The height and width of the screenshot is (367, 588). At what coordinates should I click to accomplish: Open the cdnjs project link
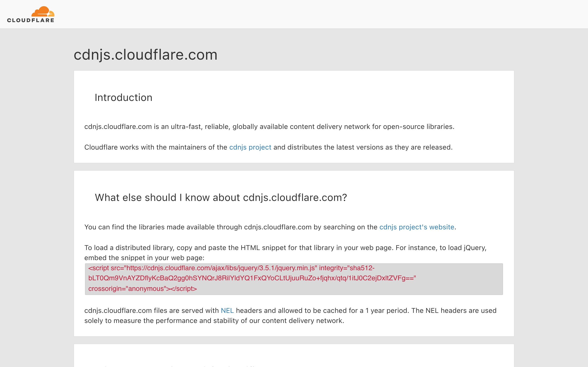pos(250,147)
